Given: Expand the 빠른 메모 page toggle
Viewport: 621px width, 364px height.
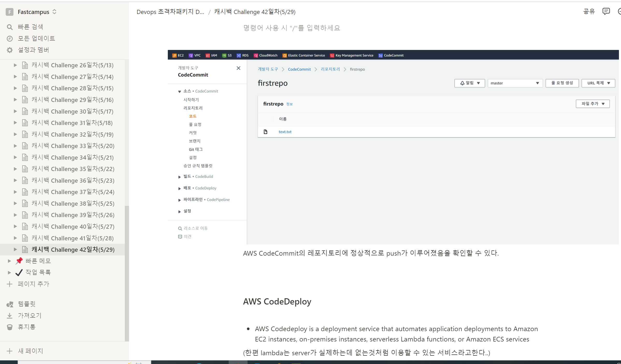Looking at the screenshot, I should click(x=9, y=261).
